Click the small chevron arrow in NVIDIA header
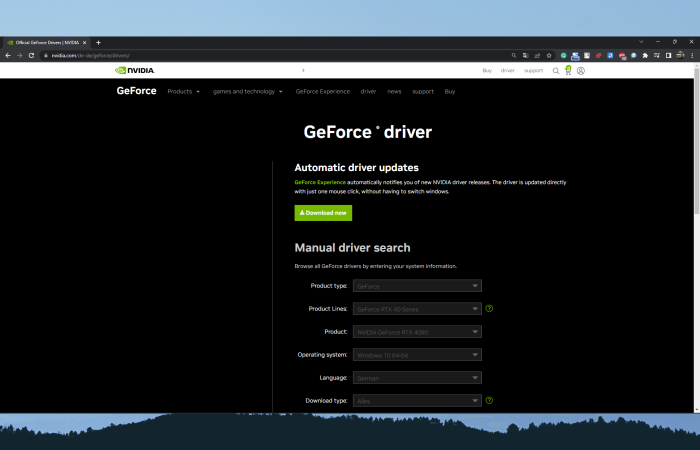 click(x=303, y=71)
